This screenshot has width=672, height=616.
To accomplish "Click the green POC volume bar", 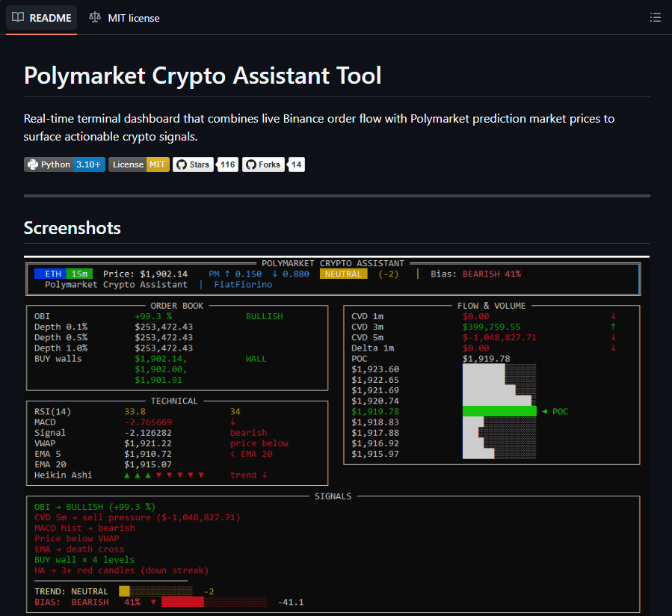I will [x=499, y=411].
